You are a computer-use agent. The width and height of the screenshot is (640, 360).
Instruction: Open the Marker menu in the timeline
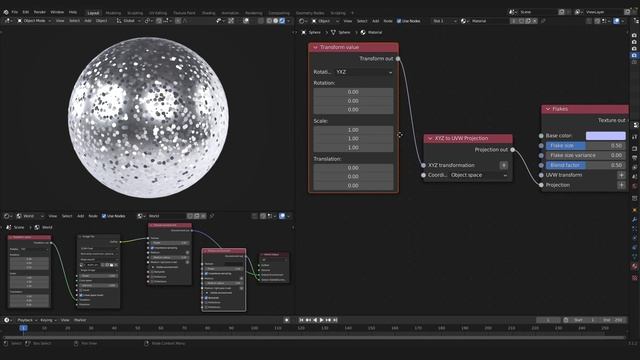(80, 320)
